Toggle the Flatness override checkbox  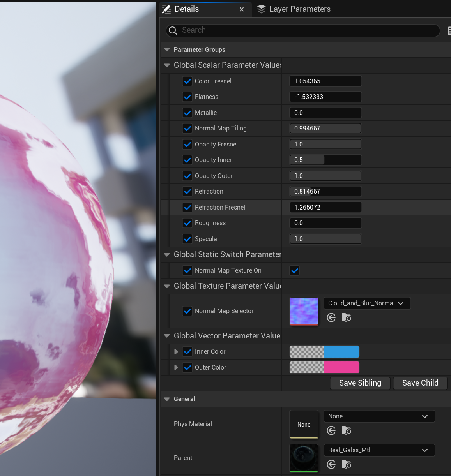coord(187,97)
